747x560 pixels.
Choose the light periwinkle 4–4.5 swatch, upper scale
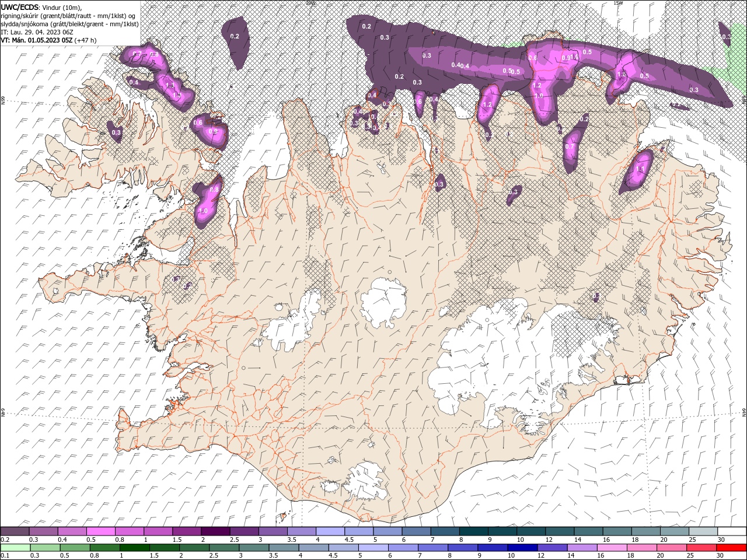pos(330,531)
